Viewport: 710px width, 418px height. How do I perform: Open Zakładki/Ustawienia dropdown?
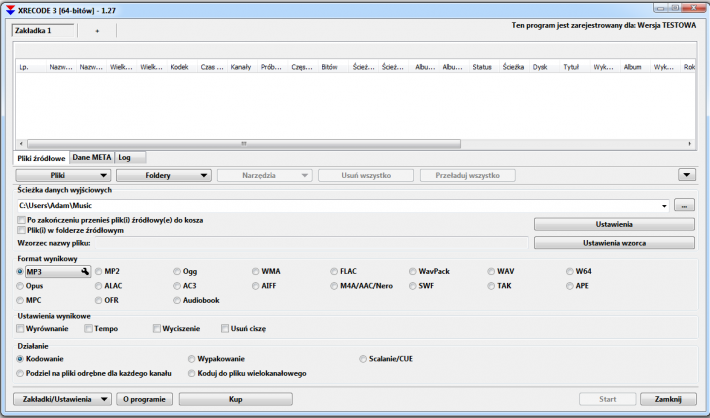pyautogui.click(x=62, y=399)
